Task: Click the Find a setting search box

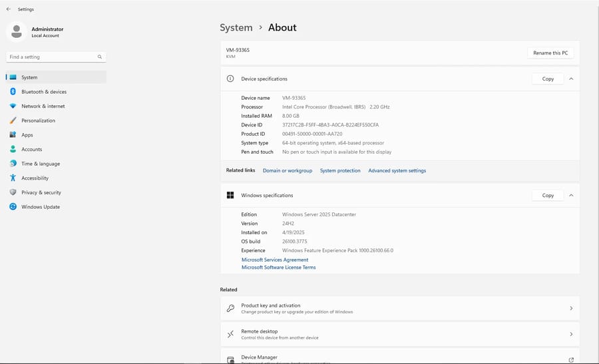Action: 52,57
